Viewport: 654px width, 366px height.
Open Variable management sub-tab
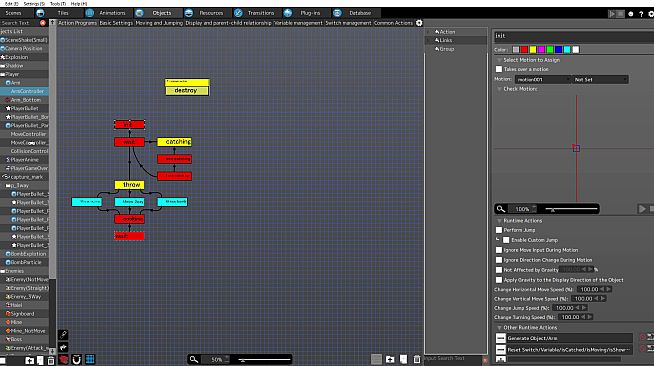coord(298,23)
